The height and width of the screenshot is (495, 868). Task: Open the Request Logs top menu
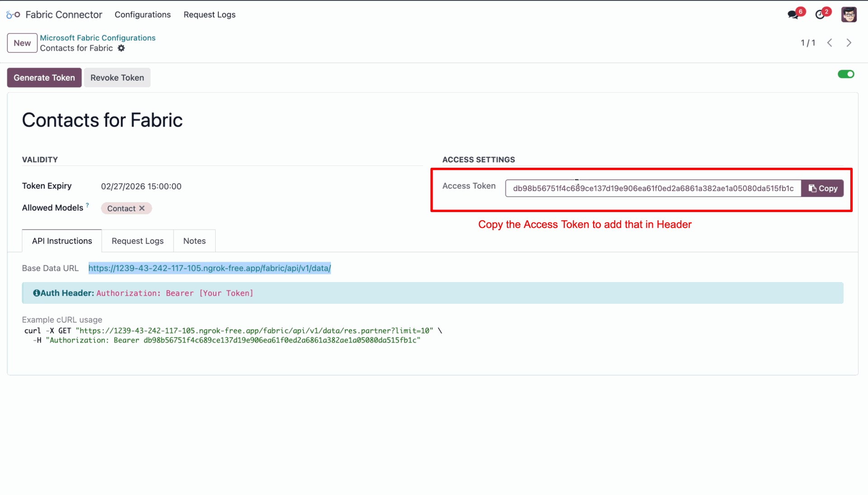tap(209, 15)
